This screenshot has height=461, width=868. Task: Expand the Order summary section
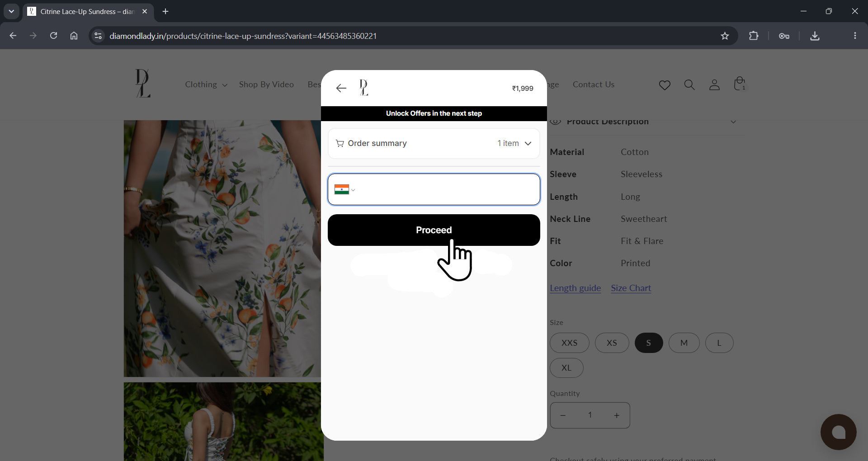tap(434, 143)
